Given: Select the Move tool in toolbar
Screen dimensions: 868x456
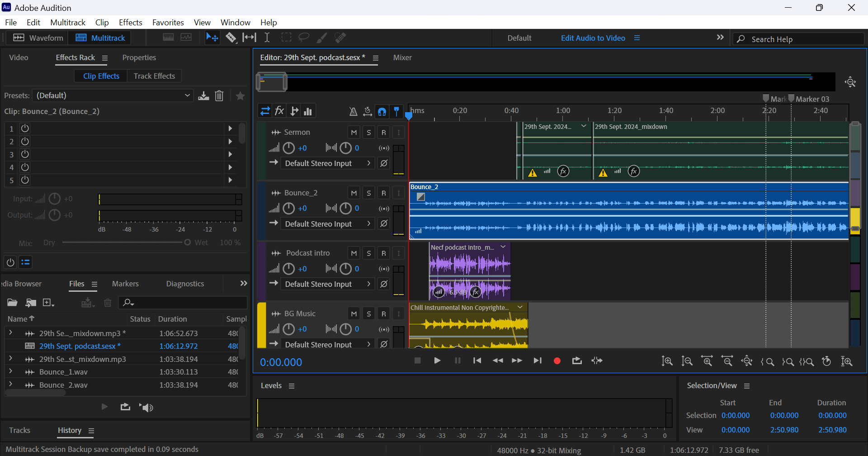Looking at the screenshot, I should click(x=212, y=38).
